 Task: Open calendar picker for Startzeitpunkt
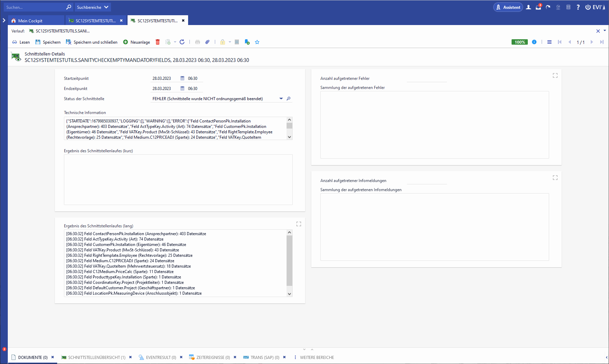tap(182, 78)
